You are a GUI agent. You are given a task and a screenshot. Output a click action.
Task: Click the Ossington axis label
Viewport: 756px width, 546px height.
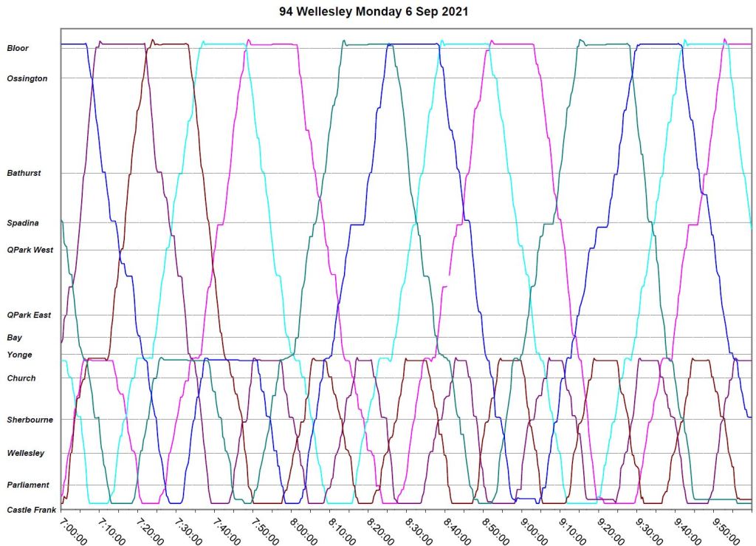pos(27,78)
